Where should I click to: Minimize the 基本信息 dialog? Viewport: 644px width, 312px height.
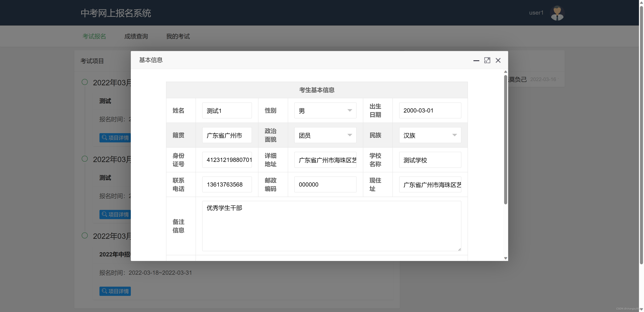[476, 61]
